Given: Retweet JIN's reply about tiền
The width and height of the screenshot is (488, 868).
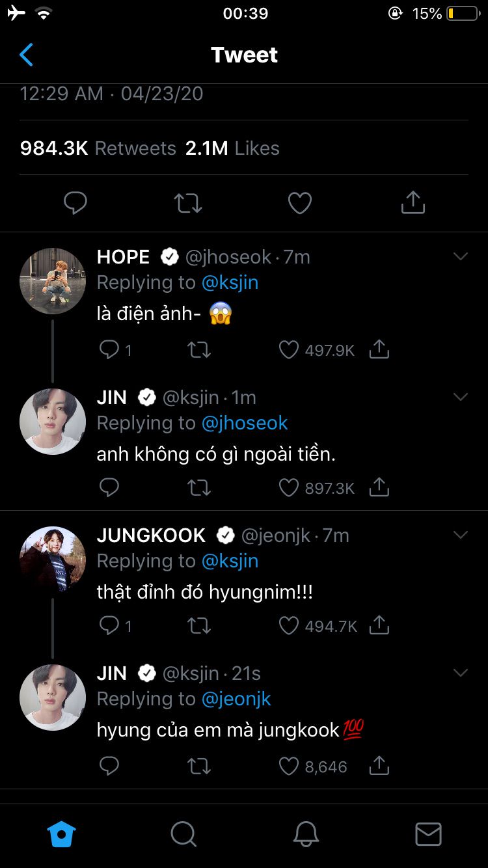Looking at the screenshot, I should [199, 487].
